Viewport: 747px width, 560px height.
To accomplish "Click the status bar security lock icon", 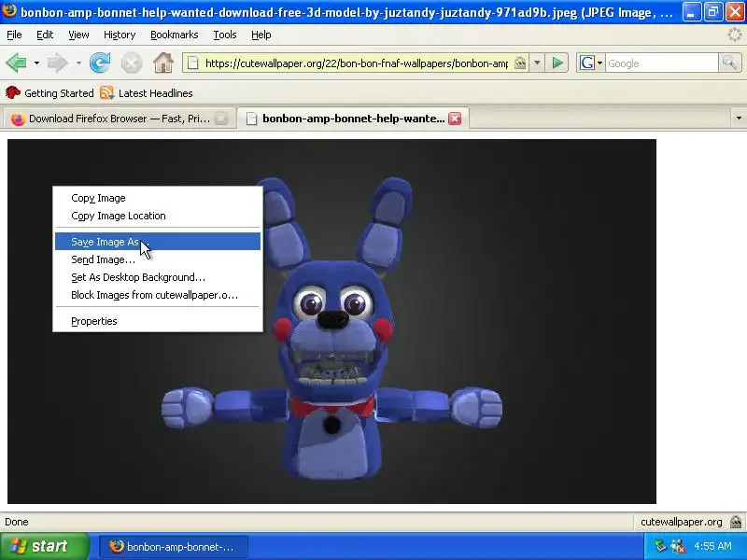I will tap(736, 522).
